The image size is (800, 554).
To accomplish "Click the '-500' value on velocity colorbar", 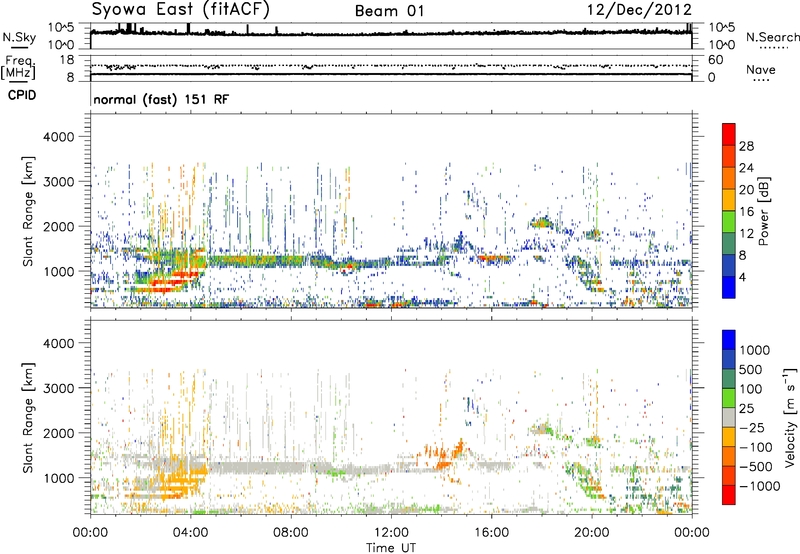I will pos(756,467).
